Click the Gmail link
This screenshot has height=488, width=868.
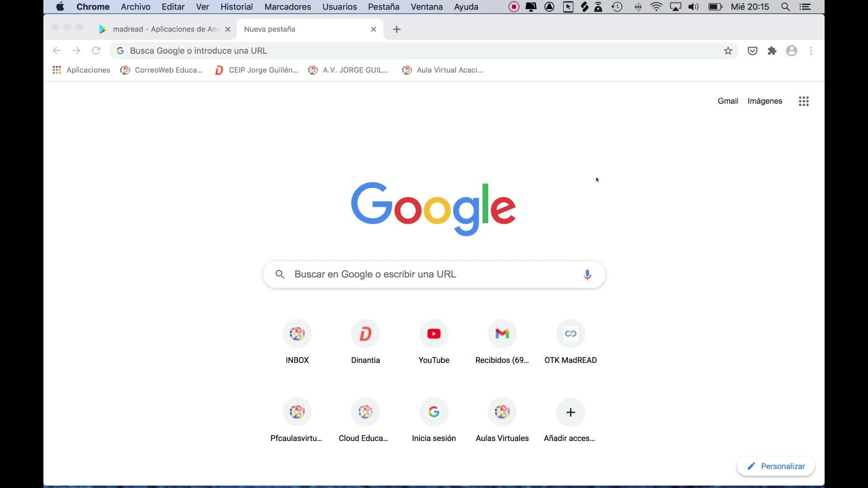(727, 101)
